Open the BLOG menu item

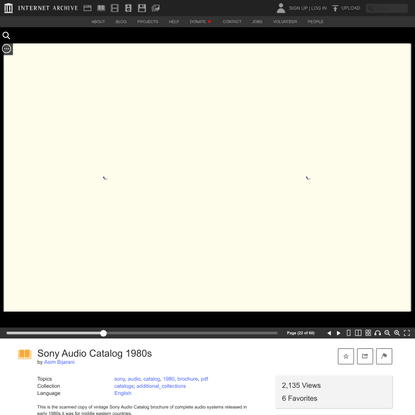tap(121, 22)
